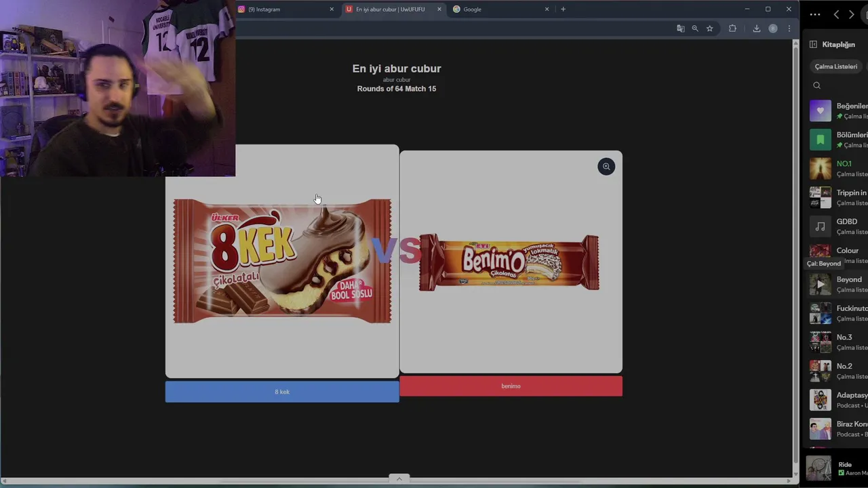Vote for the blue 8 kek button

point(282,392)
